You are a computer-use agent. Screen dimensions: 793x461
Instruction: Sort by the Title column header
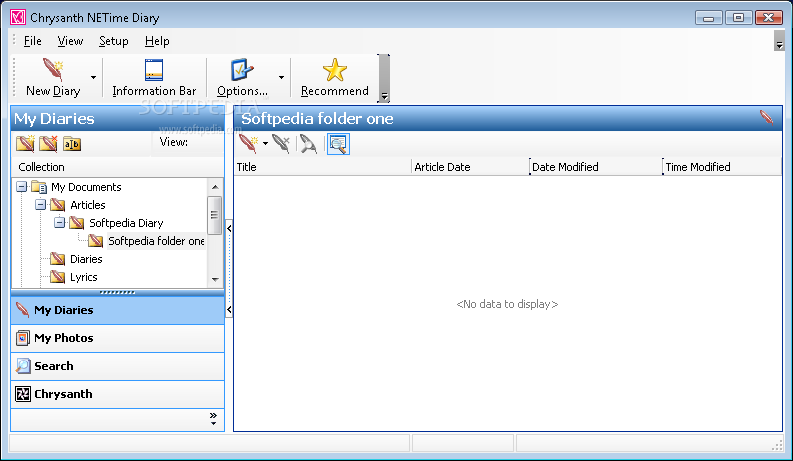322,167
